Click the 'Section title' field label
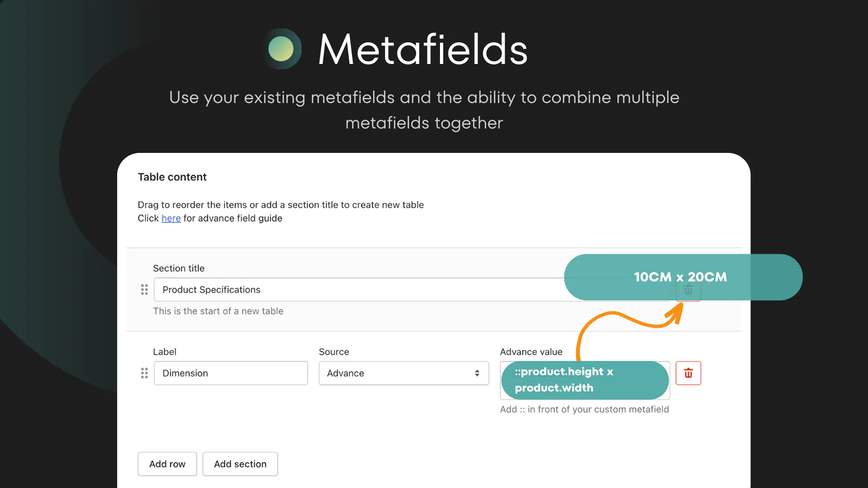Image resolution: width=868 pixels, height=488 pixels. click(178, 268)
